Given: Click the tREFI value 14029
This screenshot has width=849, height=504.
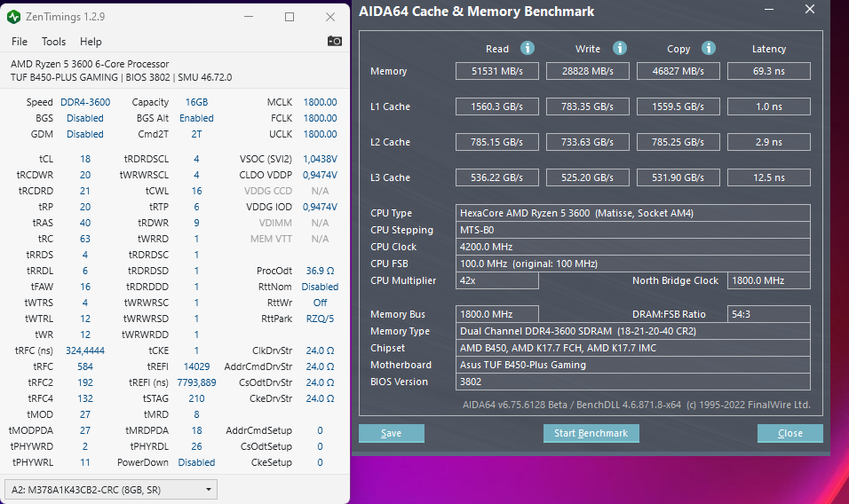Looking at the screenshot, I should click(x=196, y=366).
